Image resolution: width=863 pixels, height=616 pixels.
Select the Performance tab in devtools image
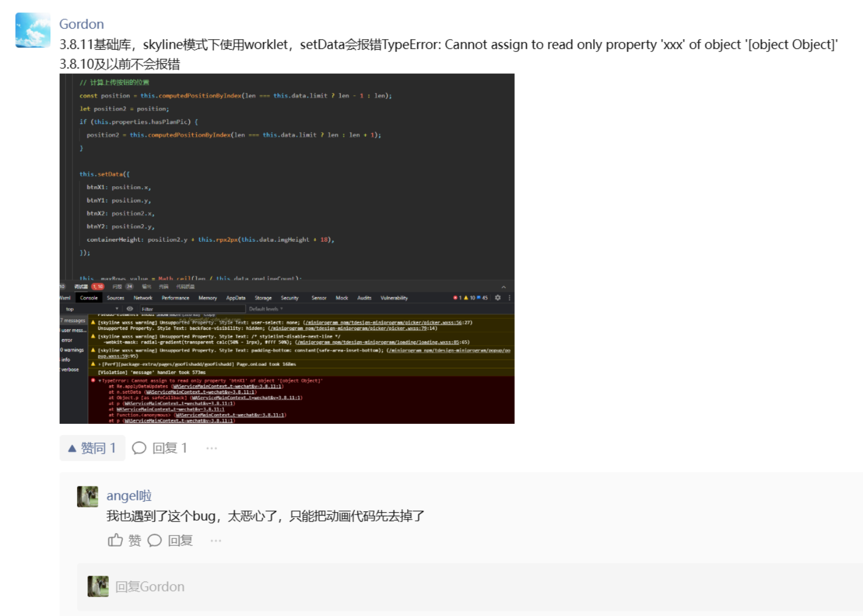coord(175,298)
